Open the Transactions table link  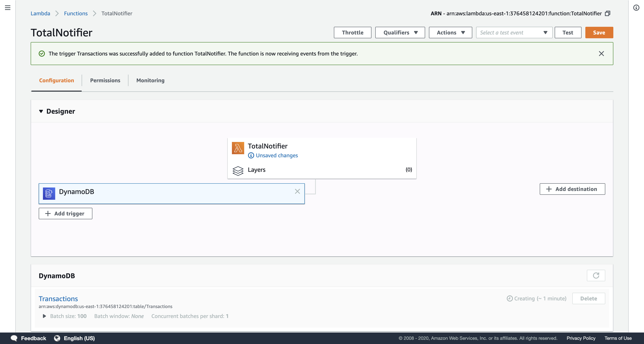[x=58, y=299]
